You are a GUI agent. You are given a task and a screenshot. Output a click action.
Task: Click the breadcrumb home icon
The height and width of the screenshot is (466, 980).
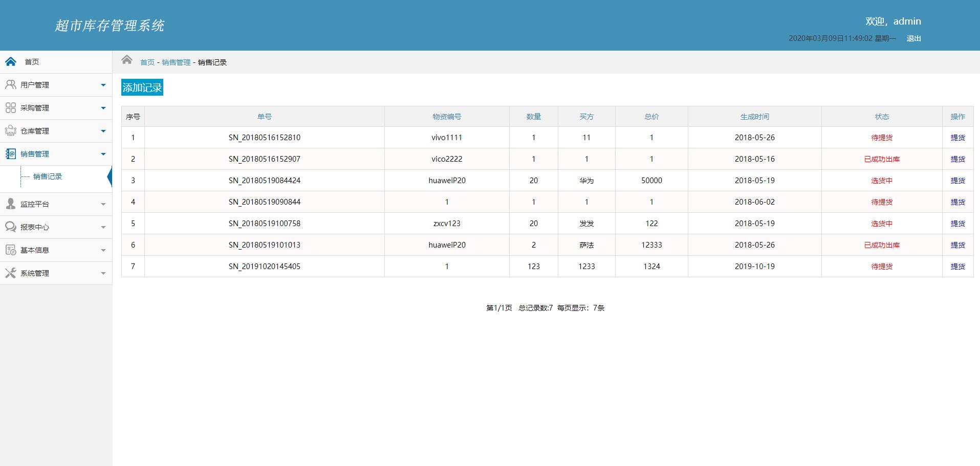tap(127, 60)
